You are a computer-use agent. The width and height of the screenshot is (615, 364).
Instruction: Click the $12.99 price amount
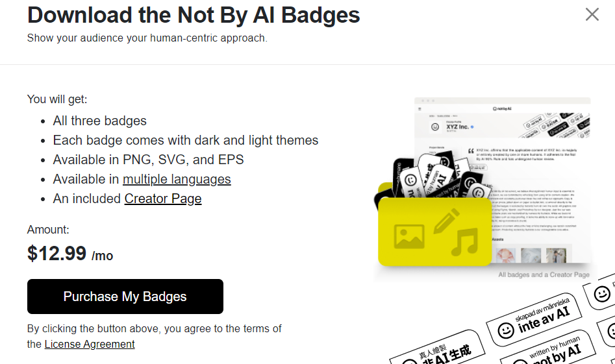(x=57, y=253)
